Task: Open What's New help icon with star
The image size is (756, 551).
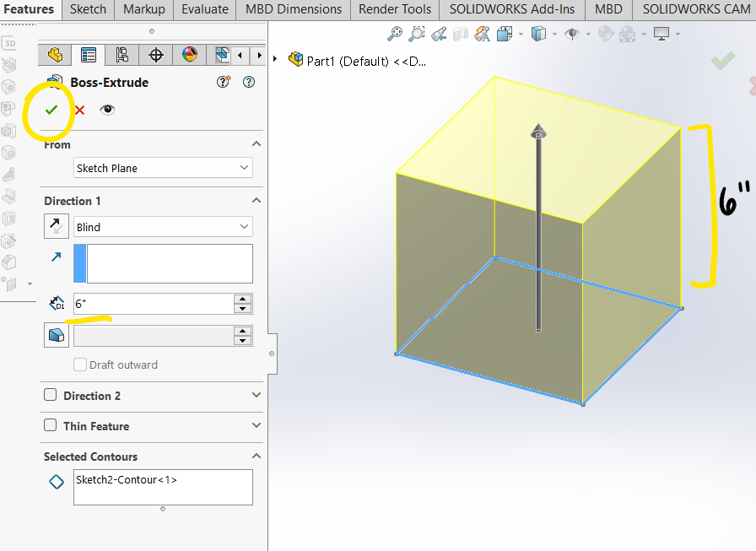Action: point(224,82)
